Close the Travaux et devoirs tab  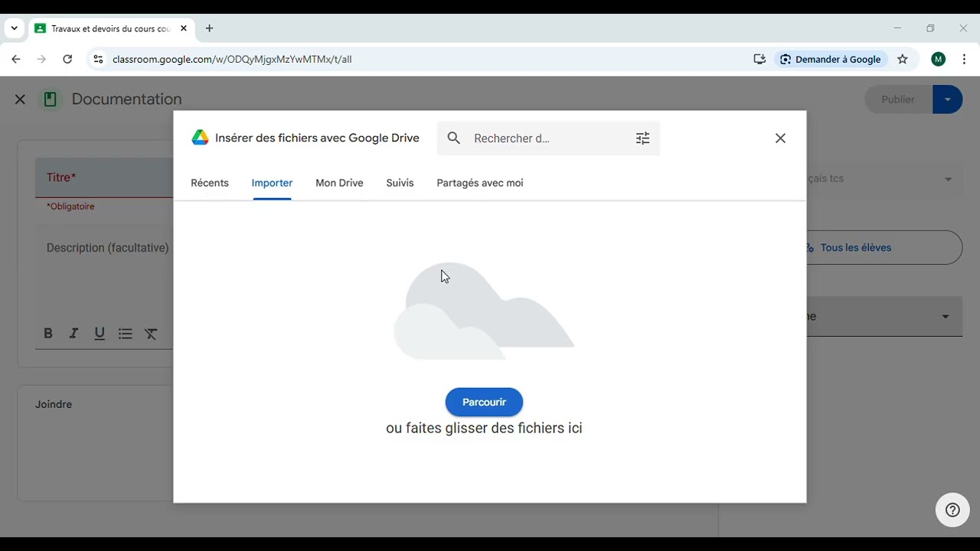(184, 28)
